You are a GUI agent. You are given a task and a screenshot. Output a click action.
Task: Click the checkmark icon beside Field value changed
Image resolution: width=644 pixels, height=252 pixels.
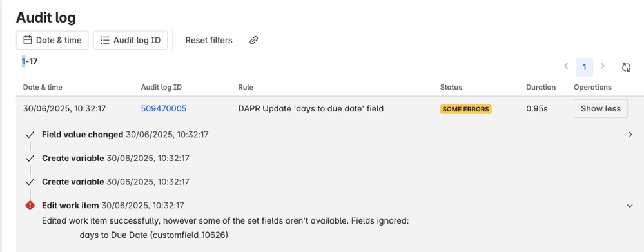click(x=30, y=135)
